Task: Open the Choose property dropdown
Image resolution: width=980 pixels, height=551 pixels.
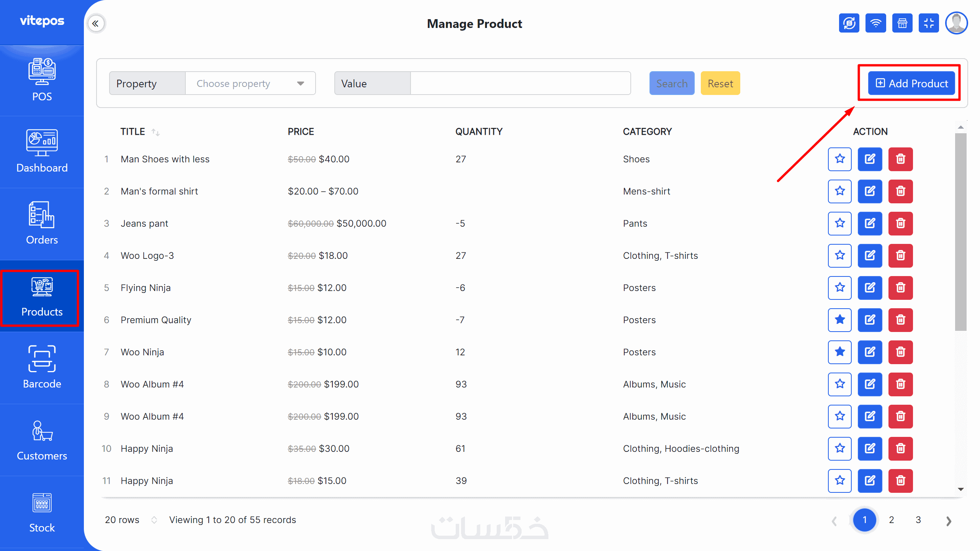Action: pyautogui.click(x=250, y=83)
